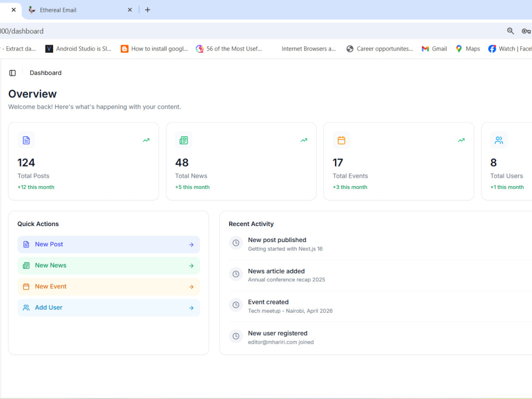Click the Add User people icon
Image resolution: width=532 pixels, height=399 pixels.
coord(26,307)
